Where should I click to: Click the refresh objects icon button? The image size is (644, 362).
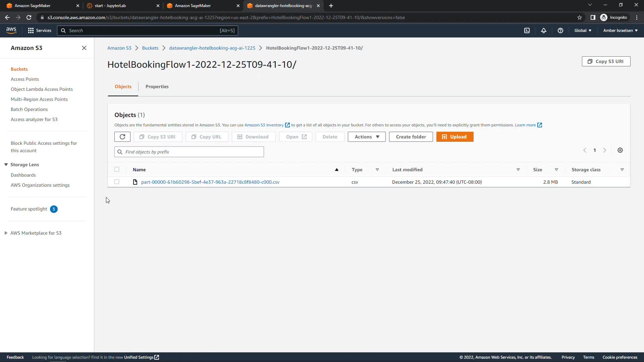tap(122, 137)
